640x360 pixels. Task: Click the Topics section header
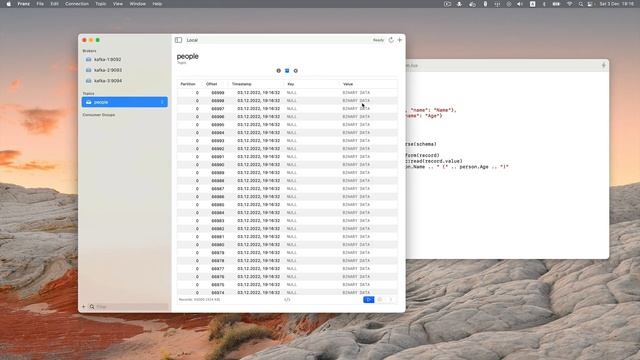(x=88, y=93)
